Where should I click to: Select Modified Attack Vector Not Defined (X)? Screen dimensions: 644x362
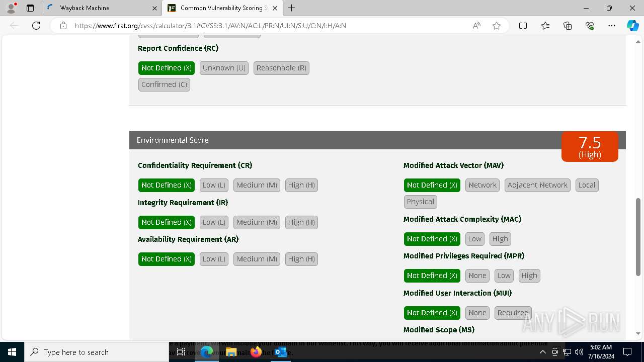pos(432,185)
